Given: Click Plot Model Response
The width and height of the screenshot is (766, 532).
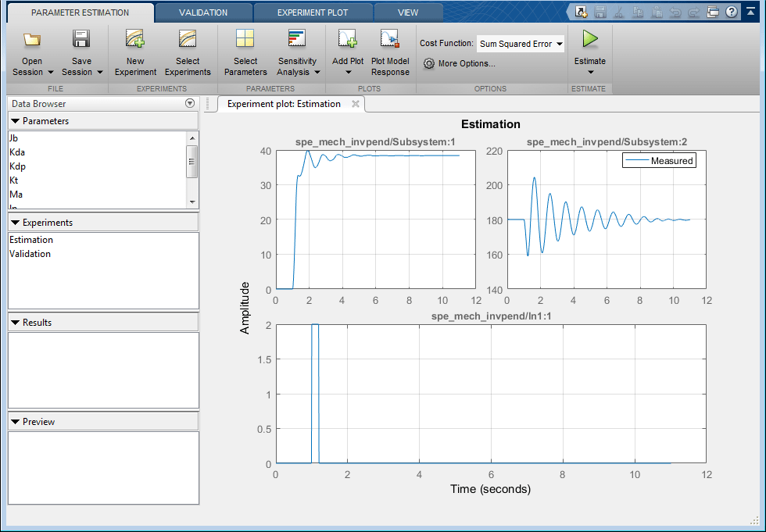Looking at the screenshot, I should click(390, 52).
